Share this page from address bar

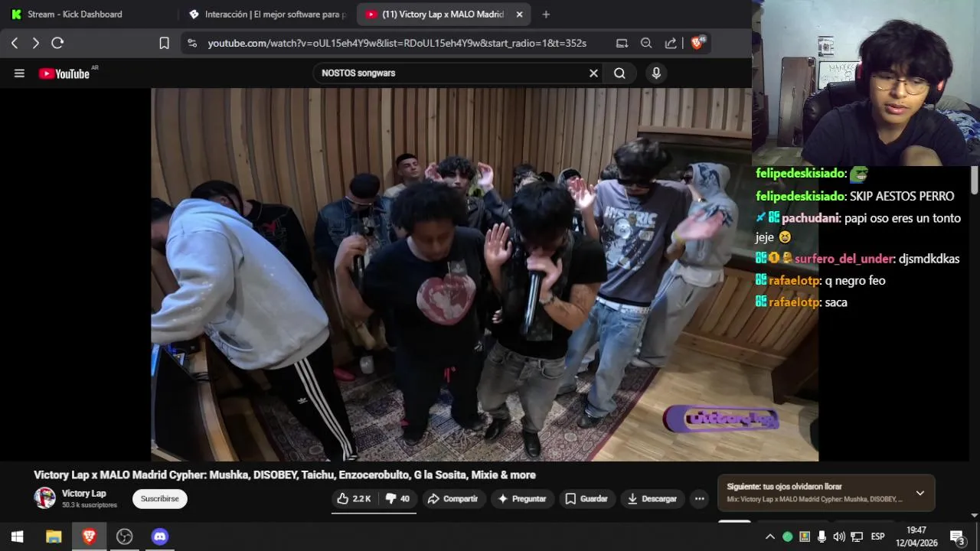671,44
